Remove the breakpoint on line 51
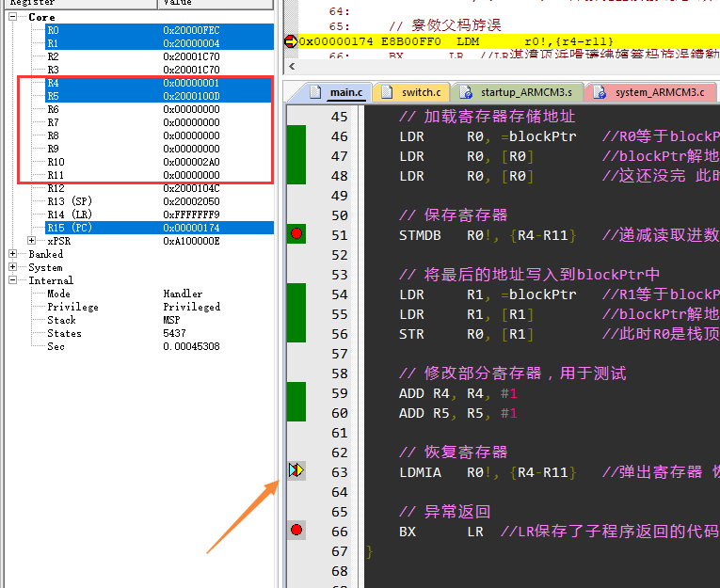The width and height of the screenshot is (720, 588). point(296,233)
